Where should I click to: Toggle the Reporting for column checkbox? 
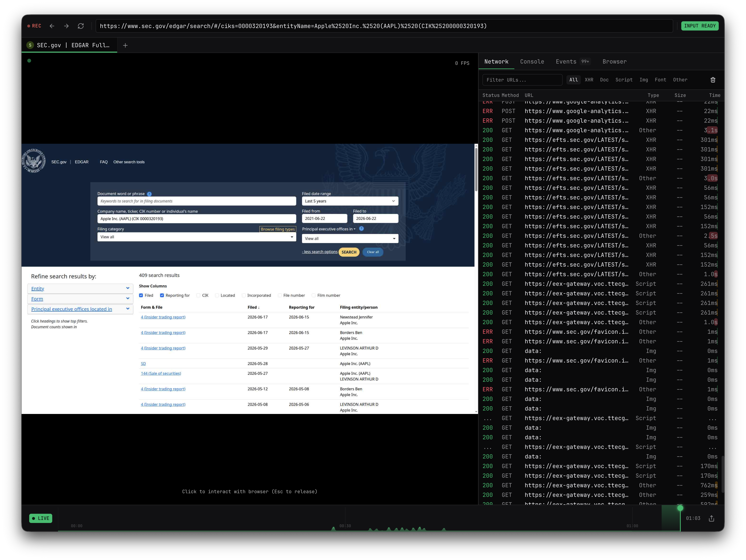click(162, 296)
